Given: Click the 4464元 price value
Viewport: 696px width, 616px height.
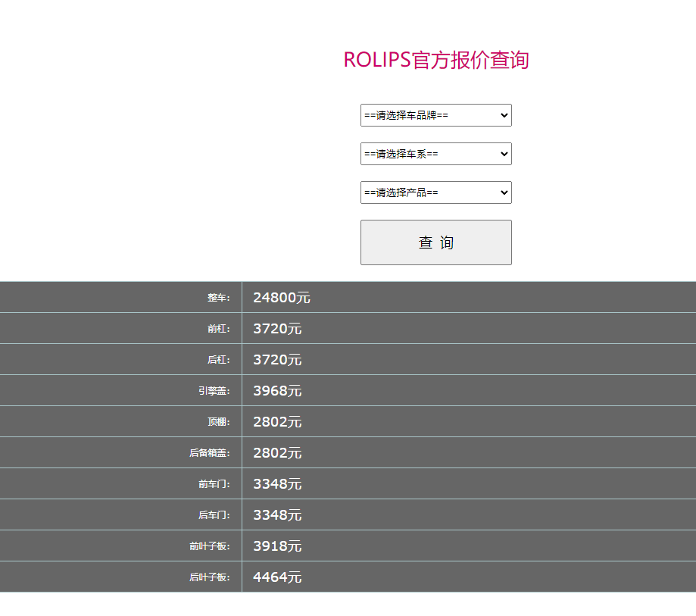Looking at the screenshot, I should [277, 577].
